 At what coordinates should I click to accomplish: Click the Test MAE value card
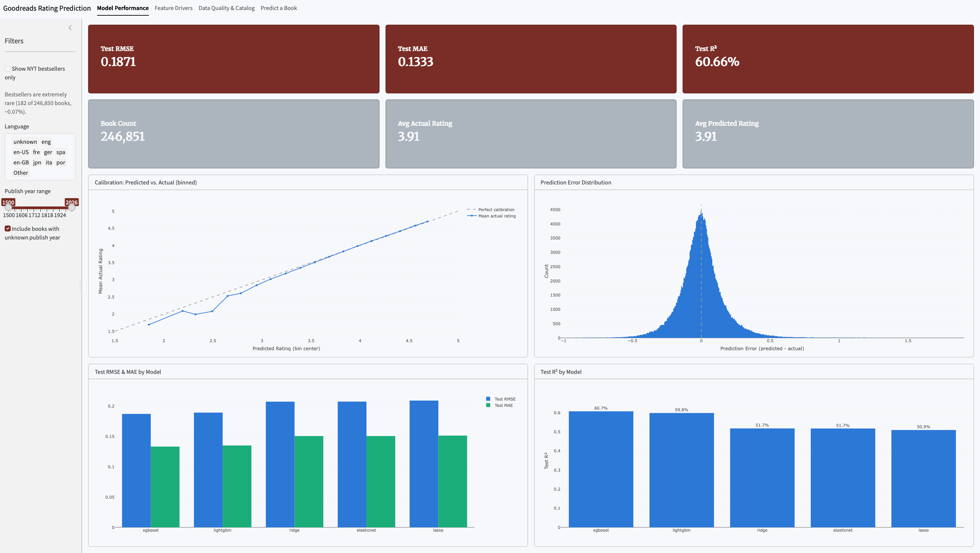pyautogui.click(x=531, y=59)
